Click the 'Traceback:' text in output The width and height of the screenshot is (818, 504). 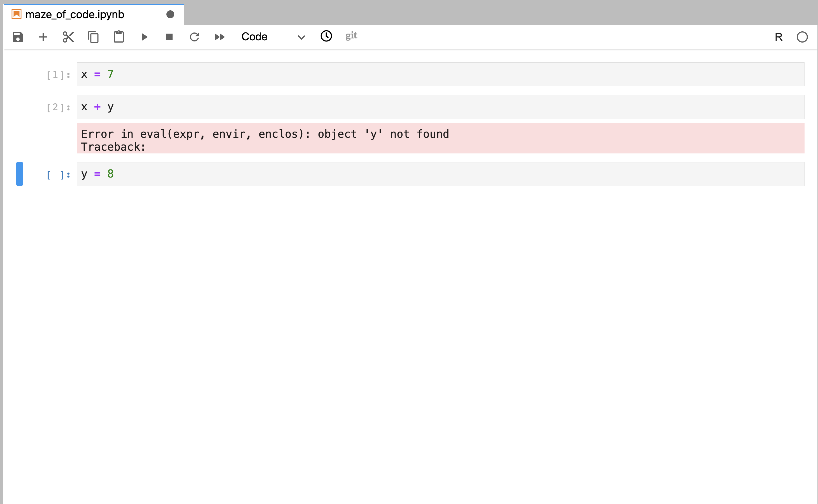pyautogui.click(x=113, y=147)
